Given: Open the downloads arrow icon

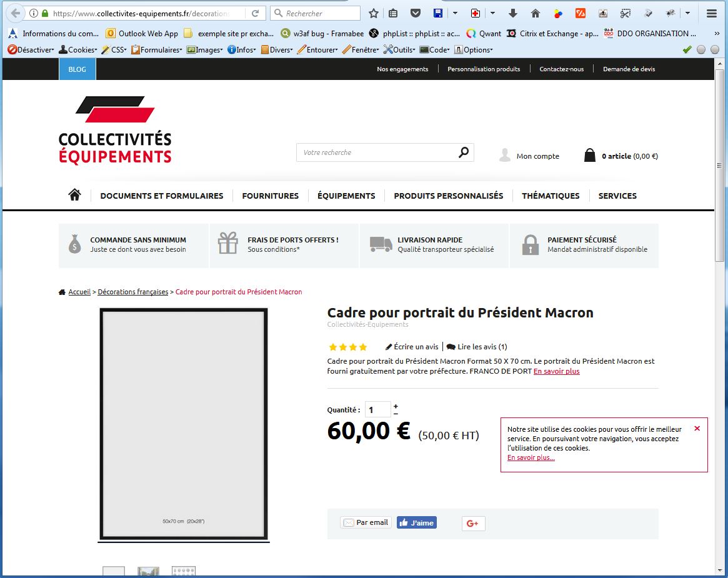Looking at the screenshot, I should (513, 14).
